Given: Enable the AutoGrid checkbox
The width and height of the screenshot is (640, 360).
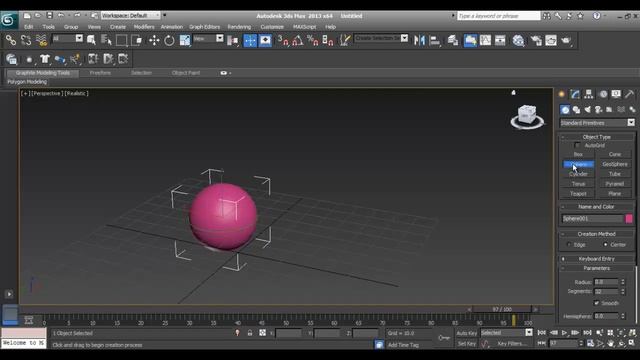Looking at the screenshot, I should [x=577, y=145].
